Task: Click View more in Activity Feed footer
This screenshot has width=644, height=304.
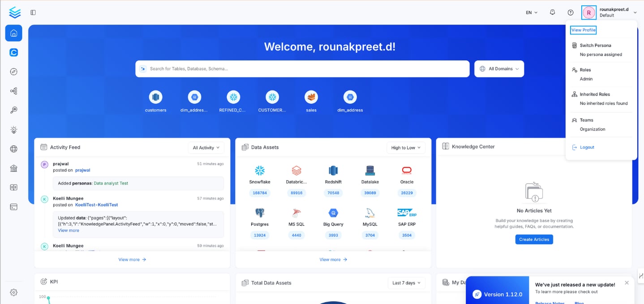Action: coord(132,260)
